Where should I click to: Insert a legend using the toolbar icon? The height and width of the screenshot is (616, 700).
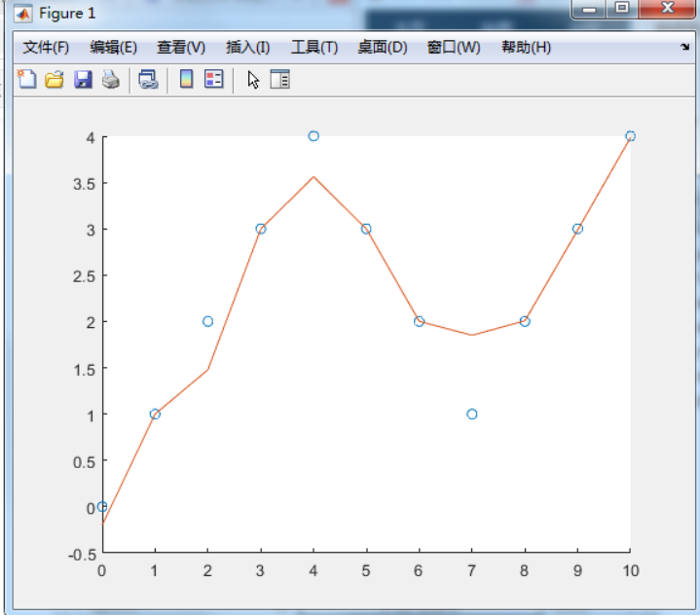click(214, 79)
